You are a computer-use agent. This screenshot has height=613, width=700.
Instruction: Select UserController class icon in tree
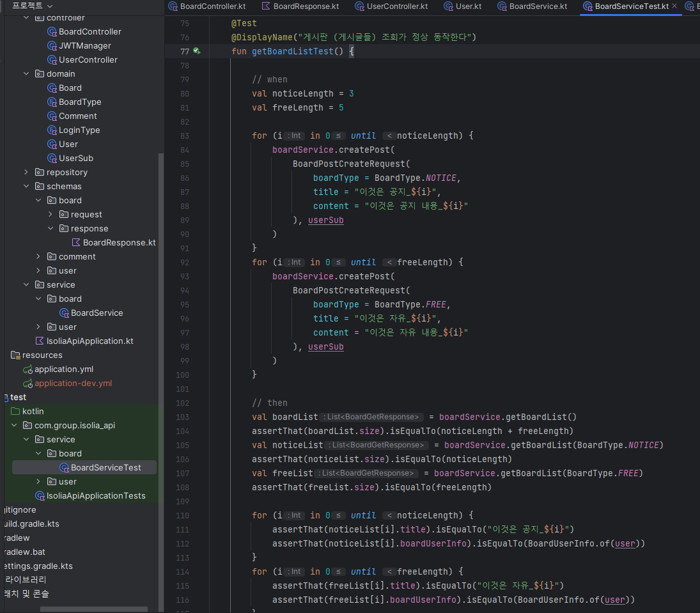pyautogui.click(x=52, y=60)
